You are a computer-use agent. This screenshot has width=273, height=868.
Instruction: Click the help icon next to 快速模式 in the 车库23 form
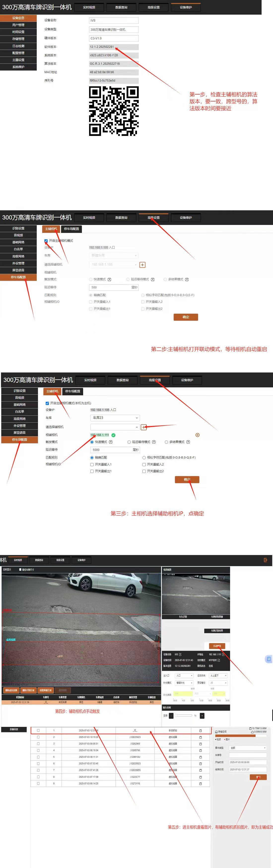pos(110,442)
